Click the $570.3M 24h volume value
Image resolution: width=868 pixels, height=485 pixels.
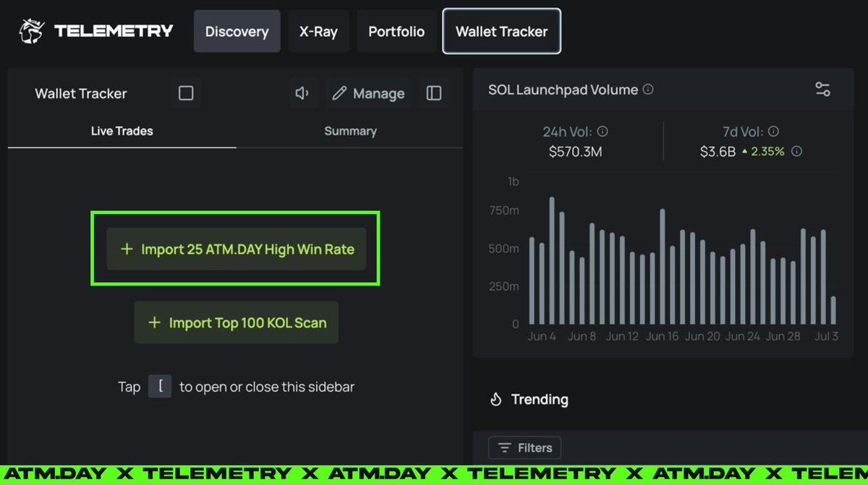pos(575,152)
